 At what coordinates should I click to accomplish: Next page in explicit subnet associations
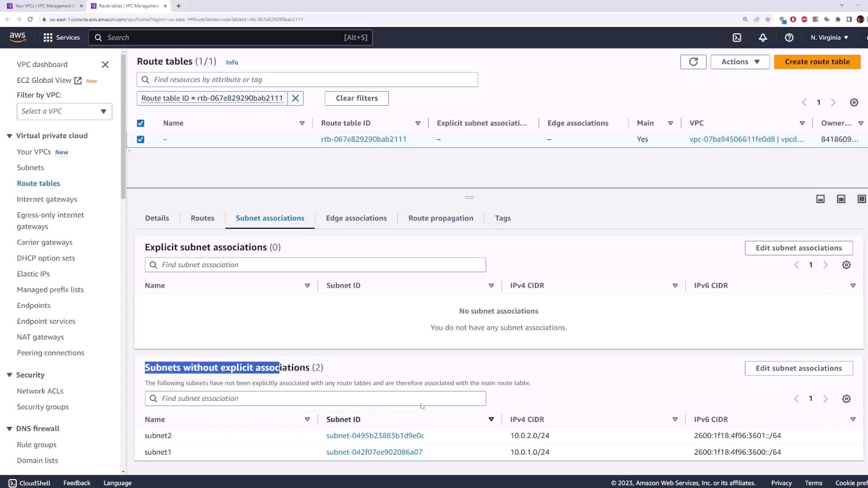826,265
